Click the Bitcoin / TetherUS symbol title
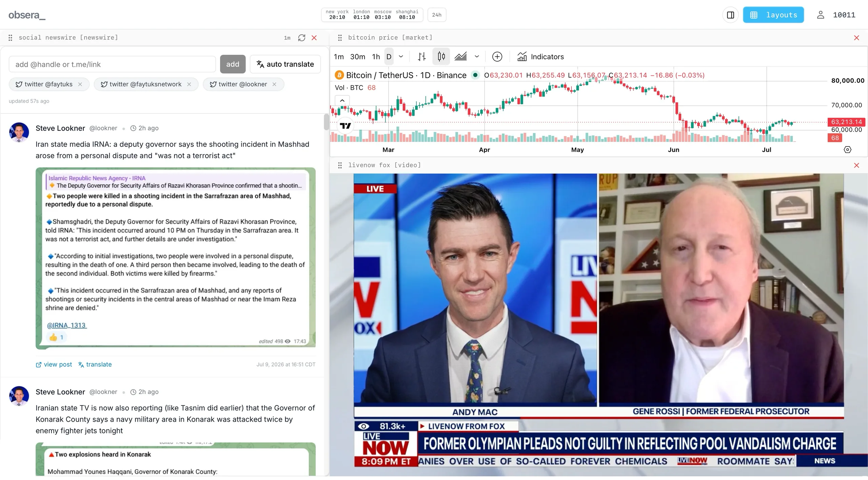The width and height of the screenshot is (868, 480). (x=406, y=75)
